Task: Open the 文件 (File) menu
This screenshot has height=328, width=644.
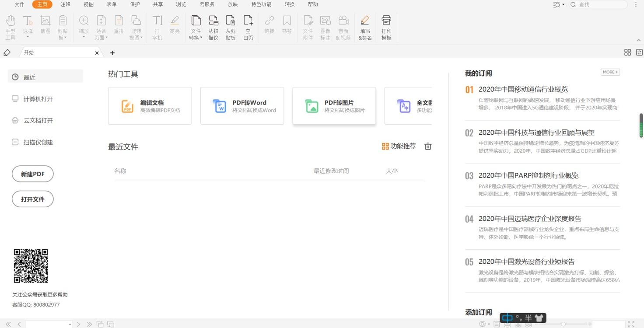Action: click(20, 4)
